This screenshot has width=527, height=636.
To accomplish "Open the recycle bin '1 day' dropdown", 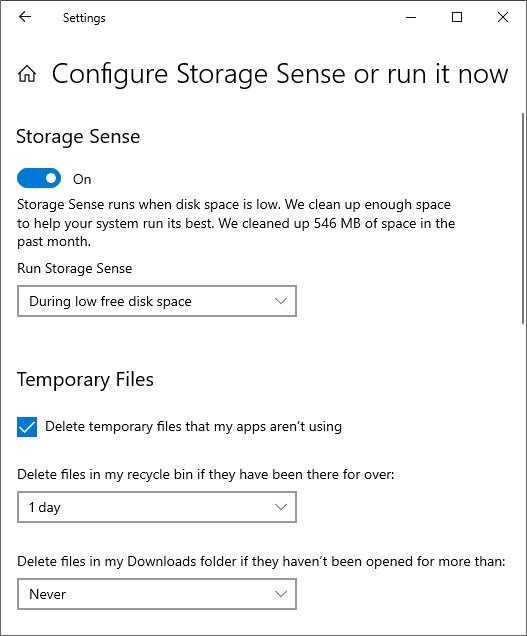I will [x=157, y=507].
